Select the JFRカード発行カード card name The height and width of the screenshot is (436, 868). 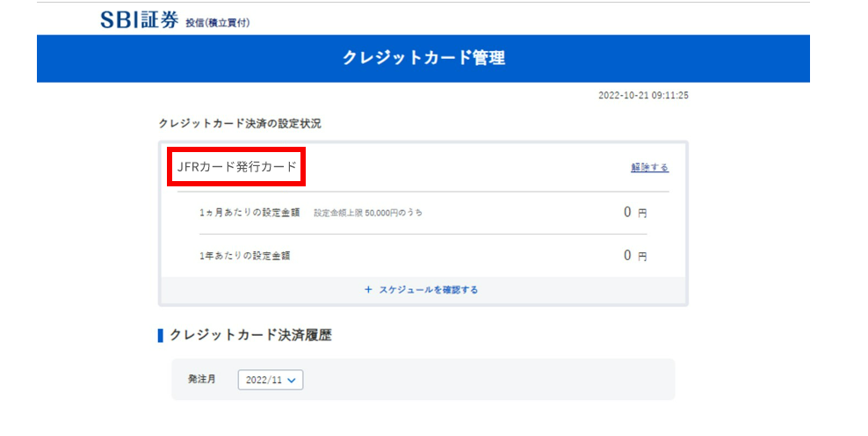click(x=236, y=166)
